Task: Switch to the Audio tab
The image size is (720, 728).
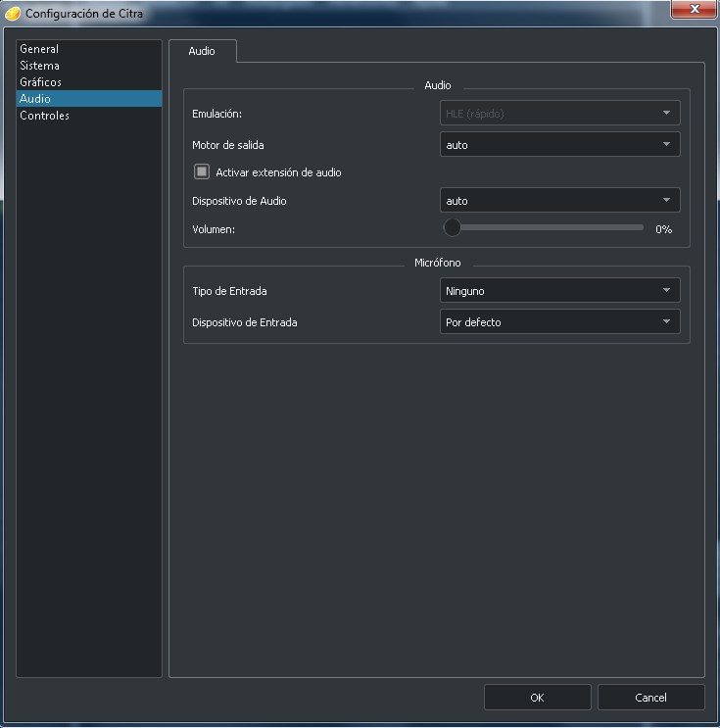Action: coord(202,51)
